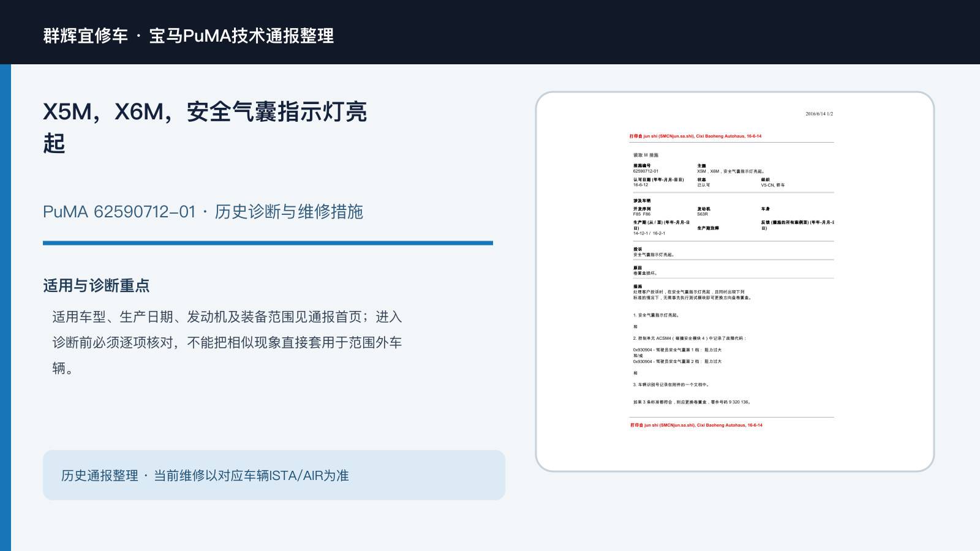
Task: Click the engine entry S63R in document
Action: click(703, 214)
